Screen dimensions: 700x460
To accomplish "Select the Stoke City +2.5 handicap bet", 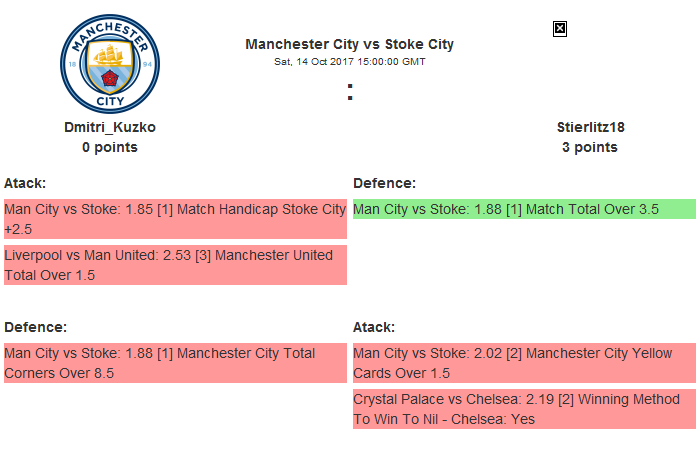I will [x=175, y=219].
